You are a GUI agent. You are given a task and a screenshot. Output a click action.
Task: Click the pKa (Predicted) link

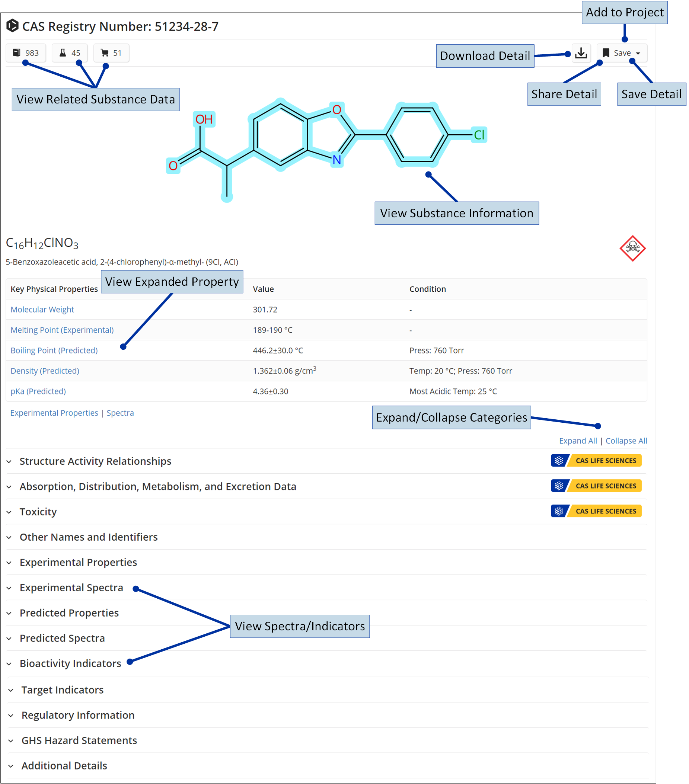(x=38, y=391)
